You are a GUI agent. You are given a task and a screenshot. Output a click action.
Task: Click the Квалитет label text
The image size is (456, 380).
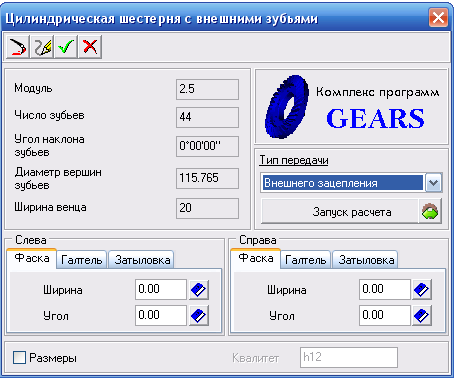coord(255,358)
